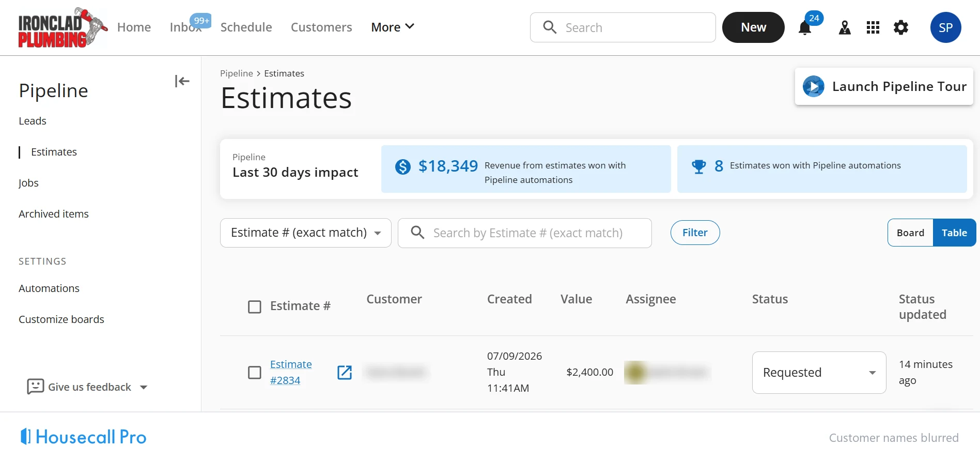Expand the More navigation menu

[x=393, y=27]
